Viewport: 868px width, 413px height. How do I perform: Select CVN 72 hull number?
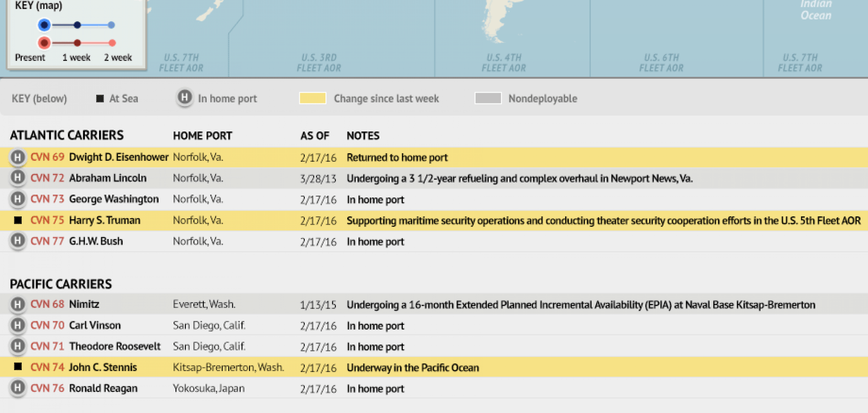47,178
